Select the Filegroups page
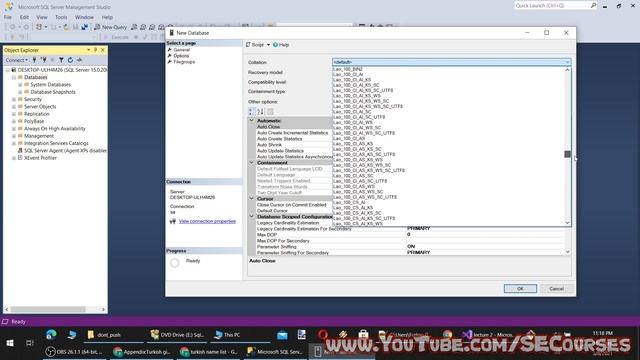 184,62
